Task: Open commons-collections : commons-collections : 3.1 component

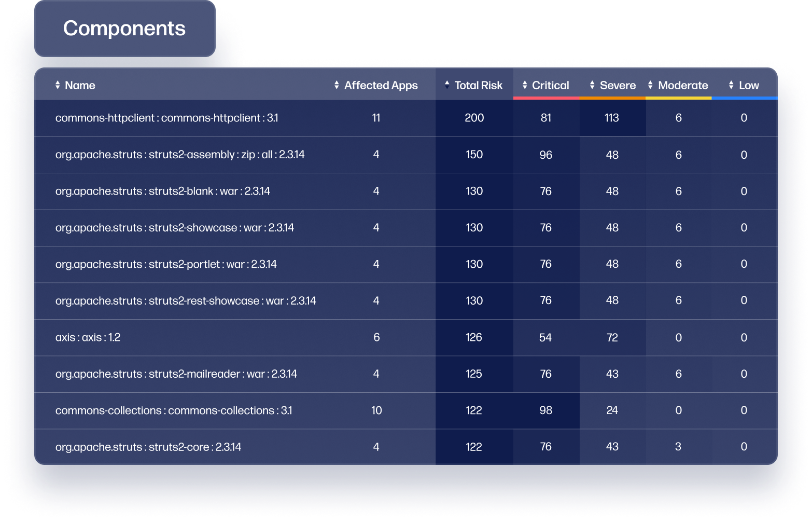Action: (174, 410)
